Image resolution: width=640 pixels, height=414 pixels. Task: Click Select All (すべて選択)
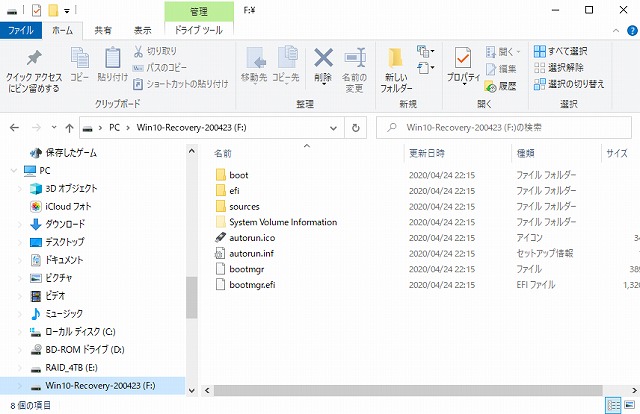[560, 51]
